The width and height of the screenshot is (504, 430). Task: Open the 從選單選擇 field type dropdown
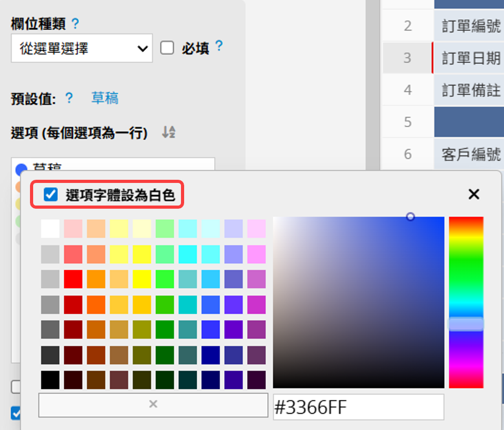point(82,48)
